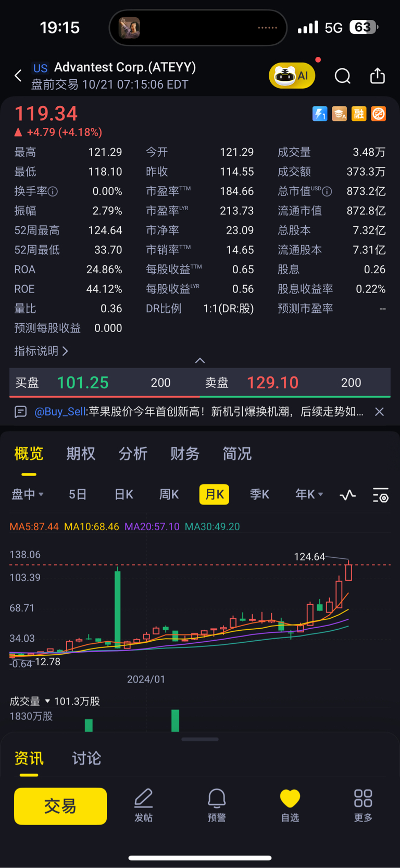Tap the 交易 trade button
This screenshot has height=868, width=400.
(x=60, y=806)
